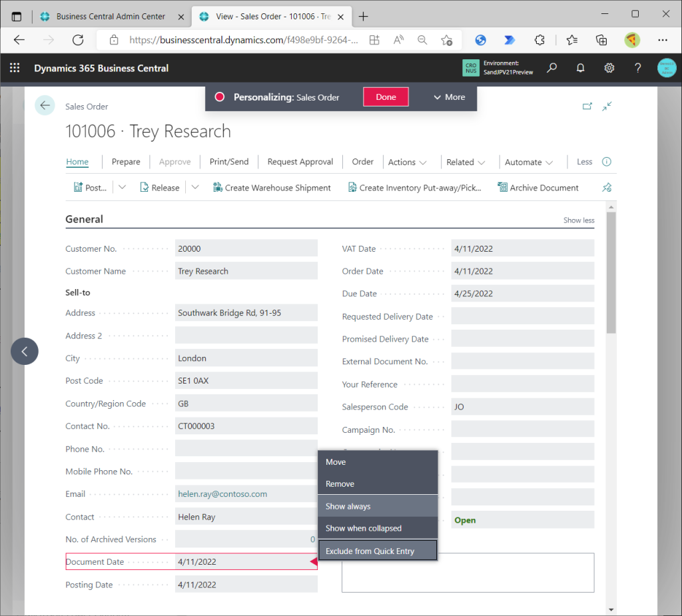Click the Posting Date field
Viewport: 682px width, 616px height.
[x=246, y=584]
